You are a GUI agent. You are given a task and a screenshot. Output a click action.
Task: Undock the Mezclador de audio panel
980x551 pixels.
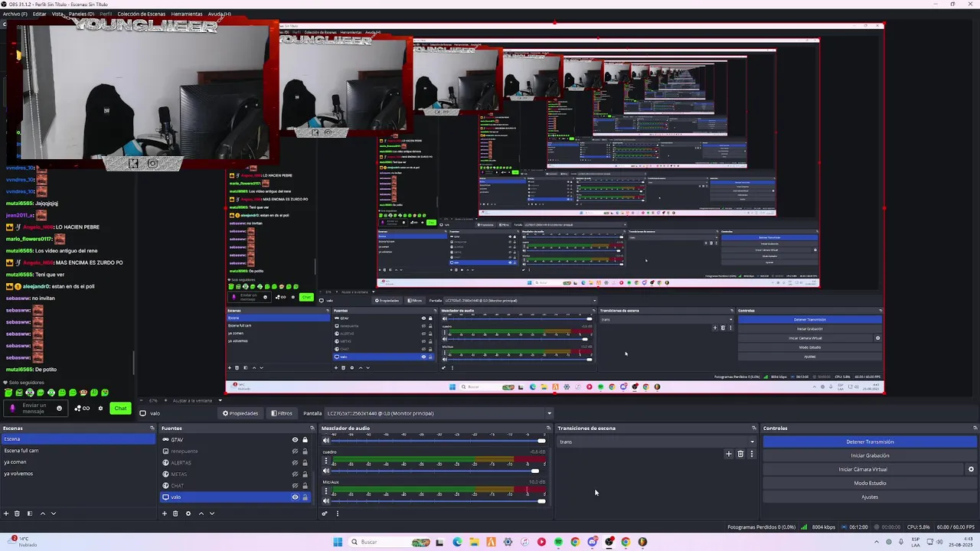(x=548, y=428)
